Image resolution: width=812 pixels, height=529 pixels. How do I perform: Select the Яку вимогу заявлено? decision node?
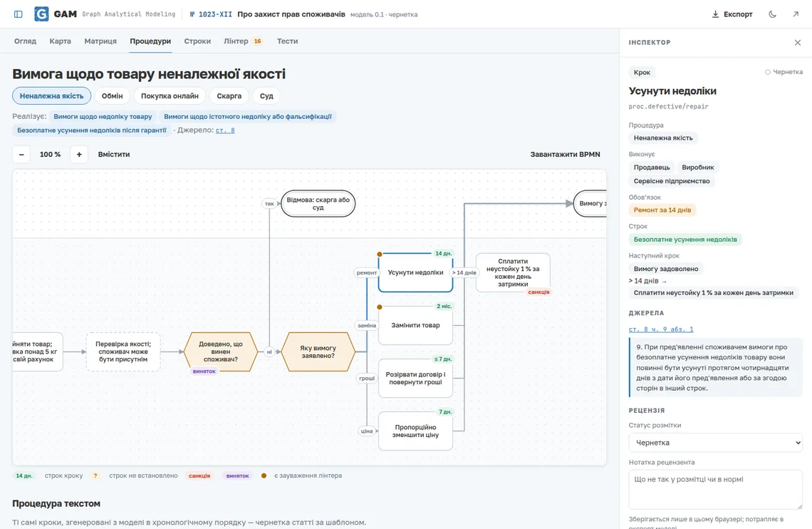318,351
